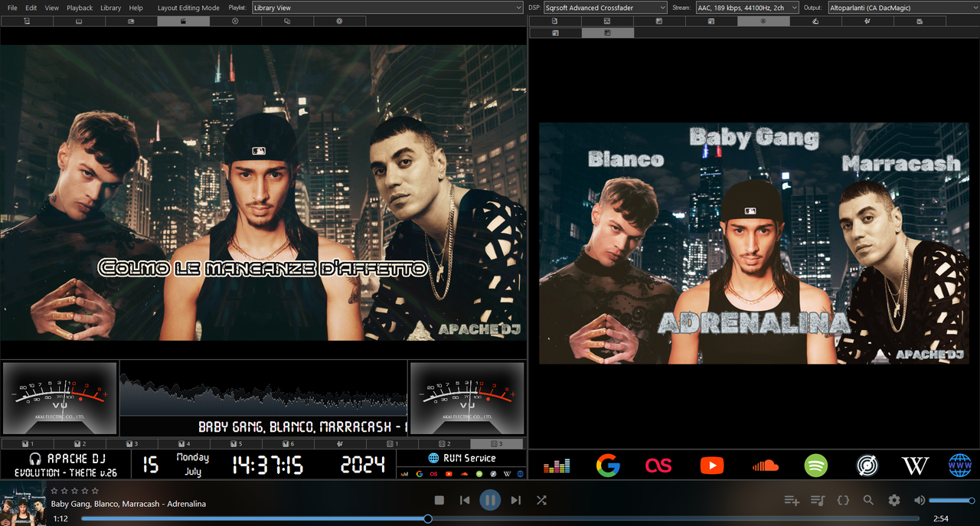Open the playlist queue music-note icon
This screenshot has height=526, width=980.
point(818,500)
